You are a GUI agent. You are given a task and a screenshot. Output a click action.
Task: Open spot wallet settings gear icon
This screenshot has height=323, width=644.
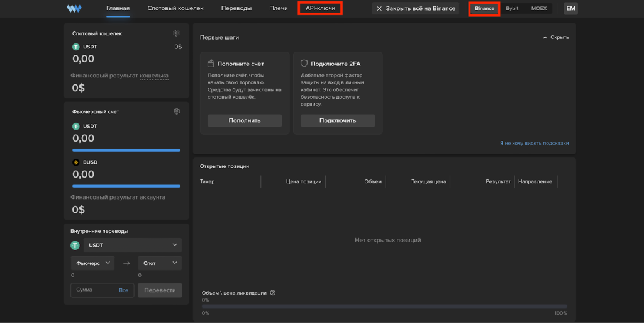(x=177, y=33)
